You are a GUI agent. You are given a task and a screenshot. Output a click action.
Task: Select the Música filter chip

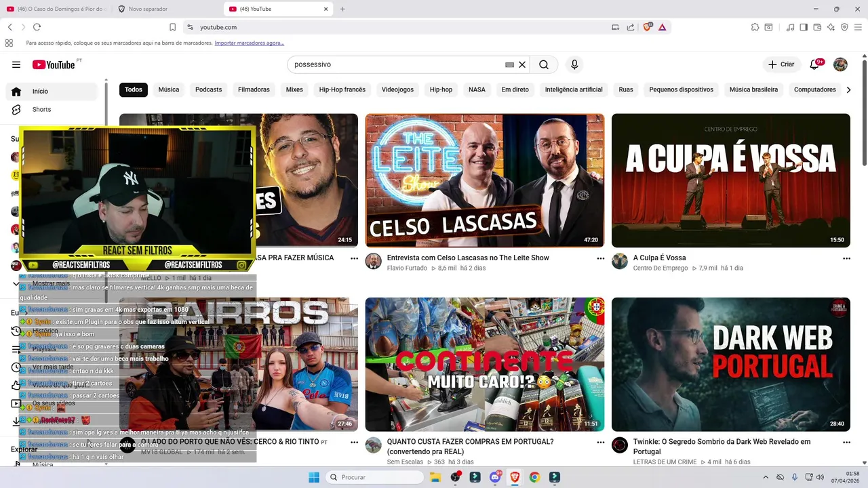[169, 89]
